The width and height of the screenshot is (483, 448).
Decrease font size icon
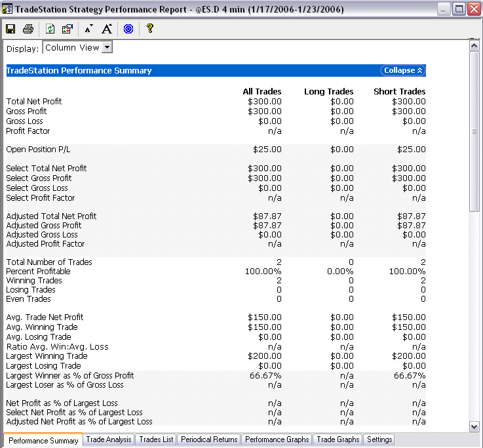tap(88, 29)
